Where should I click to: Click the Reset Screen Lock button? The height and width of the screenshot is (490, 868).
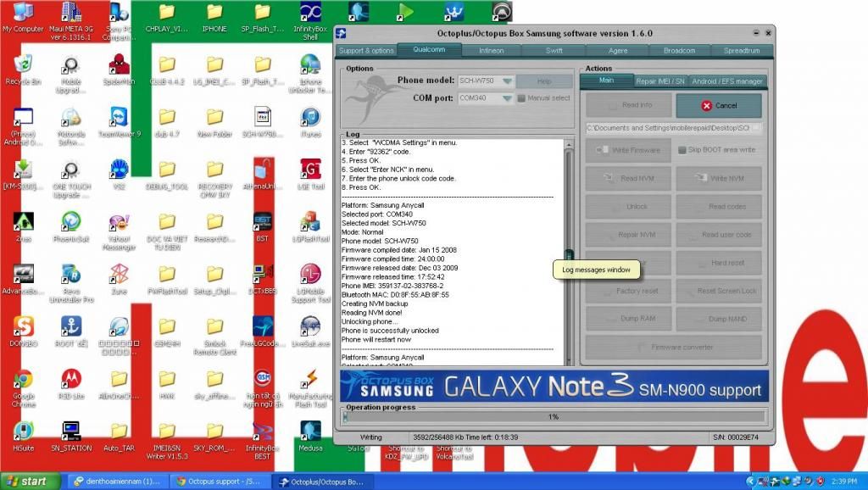[719, 291]
